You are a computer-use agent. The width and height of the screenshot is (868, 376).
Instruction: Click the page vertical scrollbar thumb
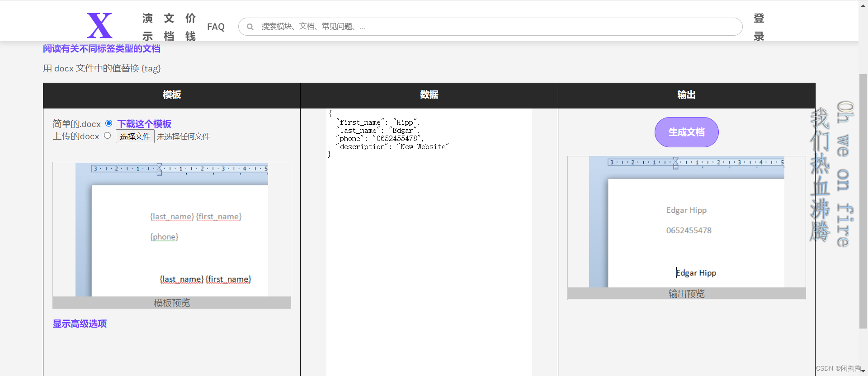click(x=863, y=201)
